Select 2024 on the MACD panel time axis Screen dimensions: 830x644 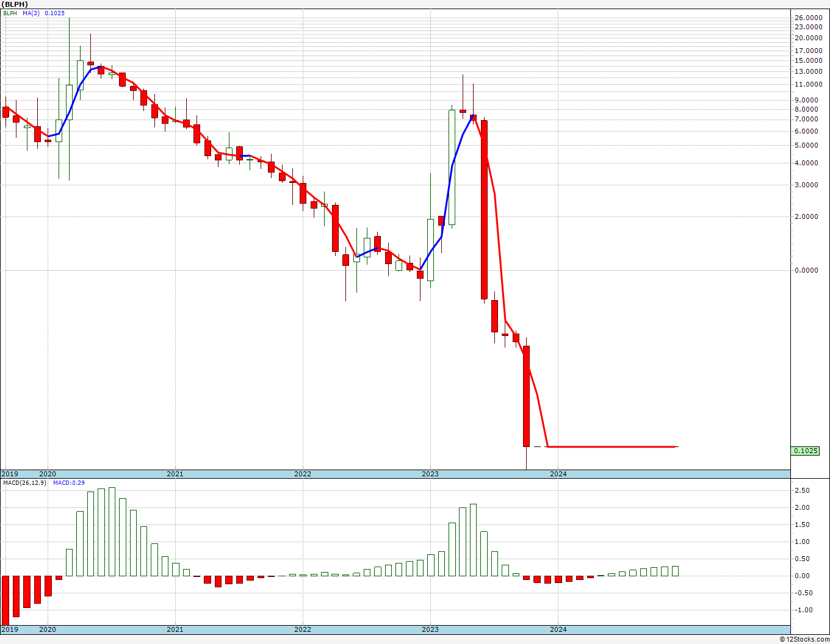coord(558,629)
